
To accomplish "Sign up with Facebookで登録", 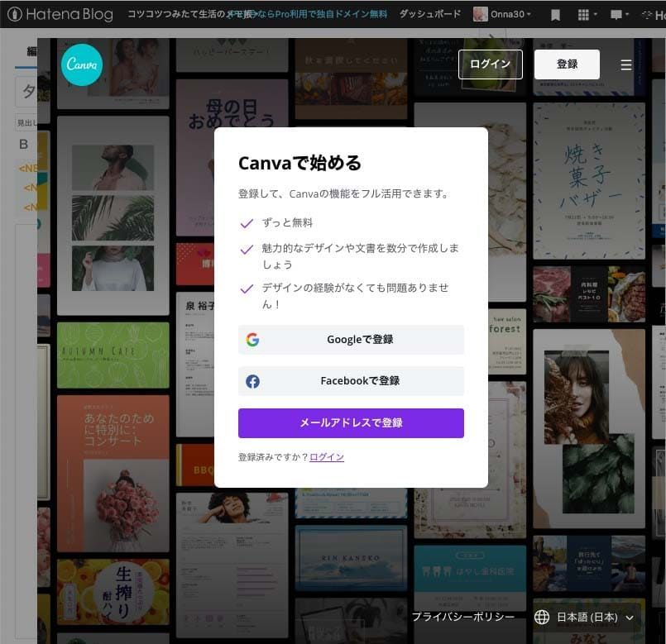I will (351, 381).
